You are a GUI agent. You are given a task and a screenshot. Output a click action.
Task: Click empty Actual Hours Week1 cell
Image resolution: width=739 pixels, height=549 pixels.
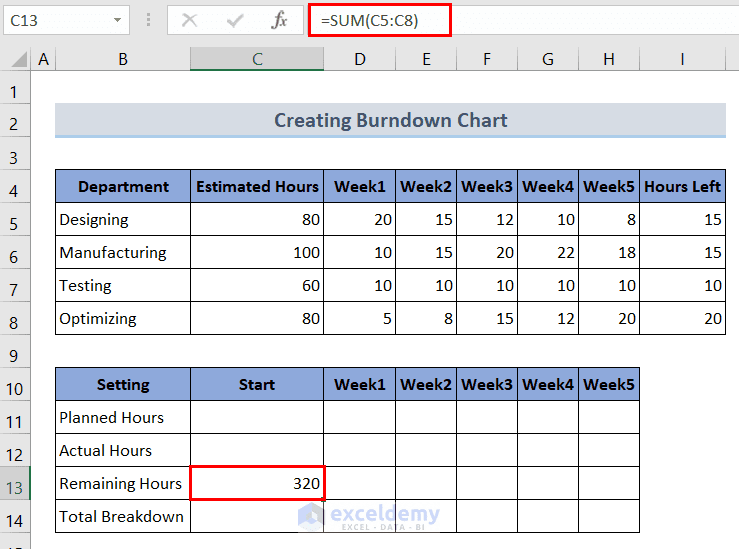[x=360, y=451]
